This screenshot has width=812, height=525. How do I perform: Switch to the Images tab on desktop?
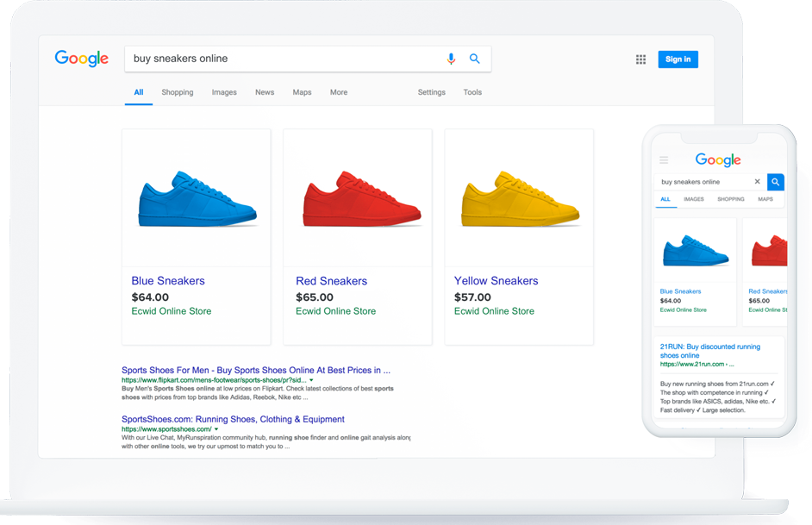click(224, 92)
